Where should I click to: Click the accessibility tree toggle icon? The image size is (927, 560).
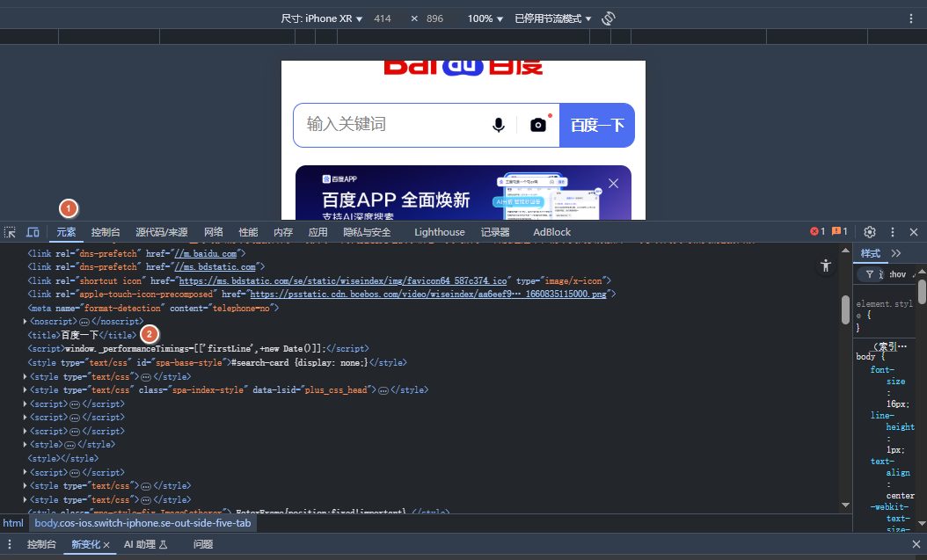[826, 265]
